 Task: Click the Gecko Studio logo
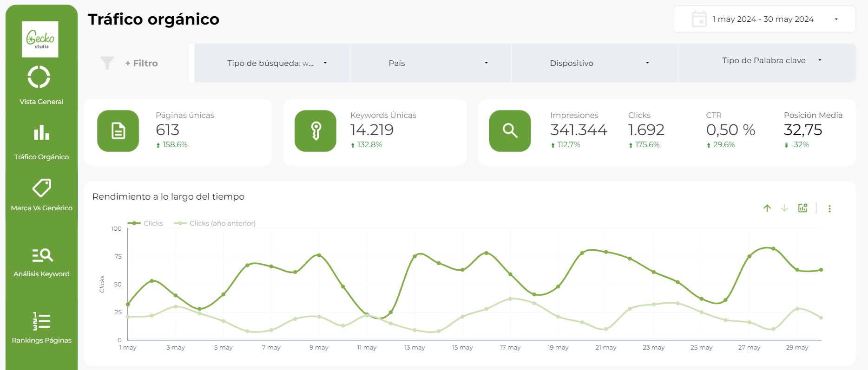point(40,39)
